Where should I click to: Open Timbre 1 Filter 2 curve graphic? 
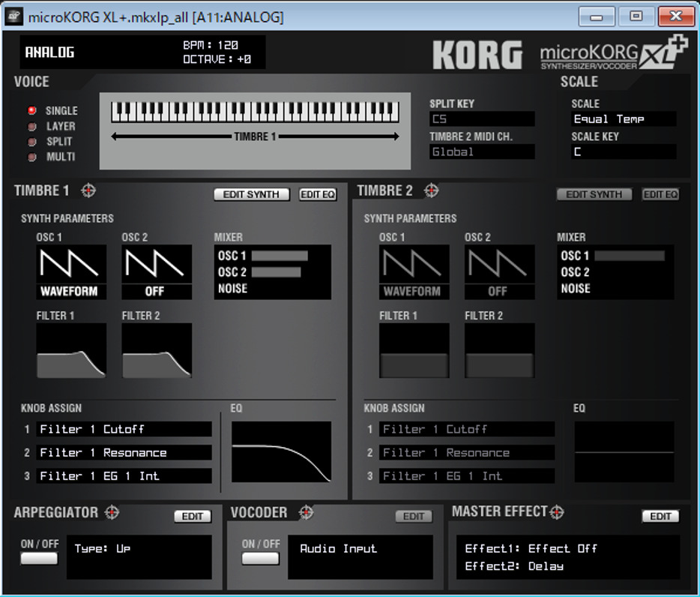157,351
